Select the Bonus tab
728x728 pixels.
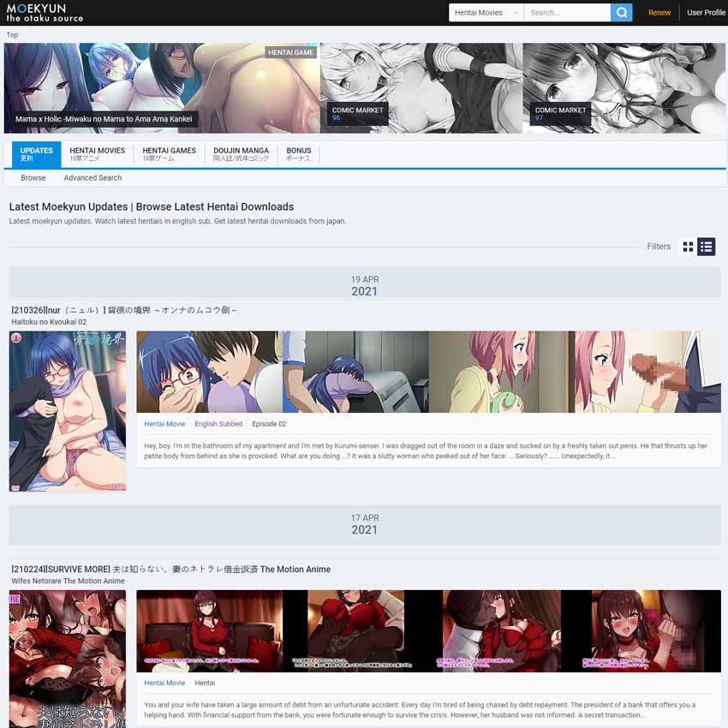click(299, 154)
